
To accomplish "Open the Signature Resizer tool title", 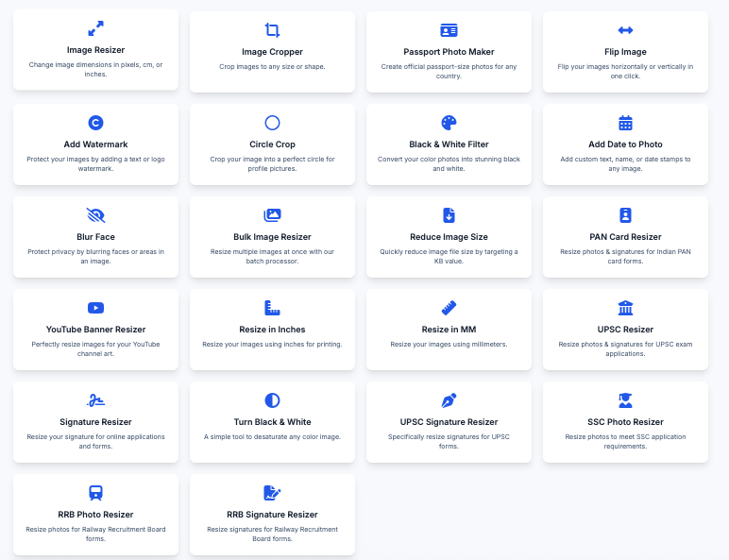I will (95, 422).
